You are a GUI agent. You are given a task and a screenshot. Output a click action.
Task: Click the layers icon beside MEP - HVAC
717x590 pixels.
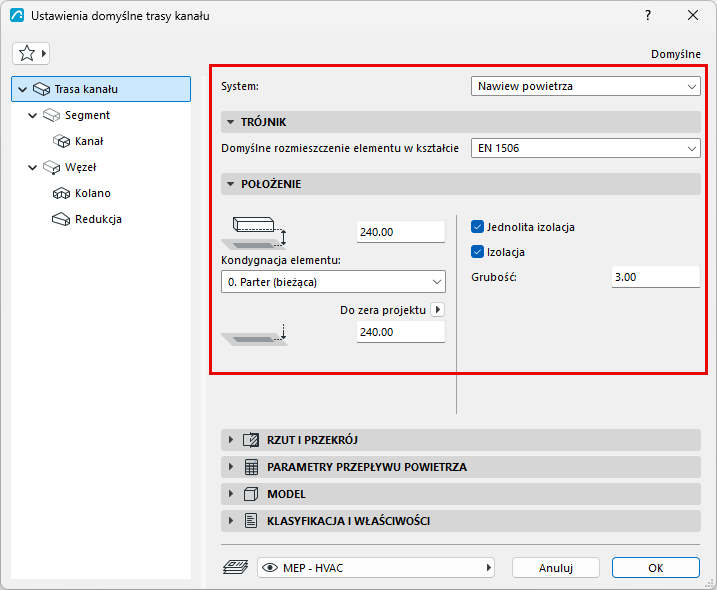[235, 568]
